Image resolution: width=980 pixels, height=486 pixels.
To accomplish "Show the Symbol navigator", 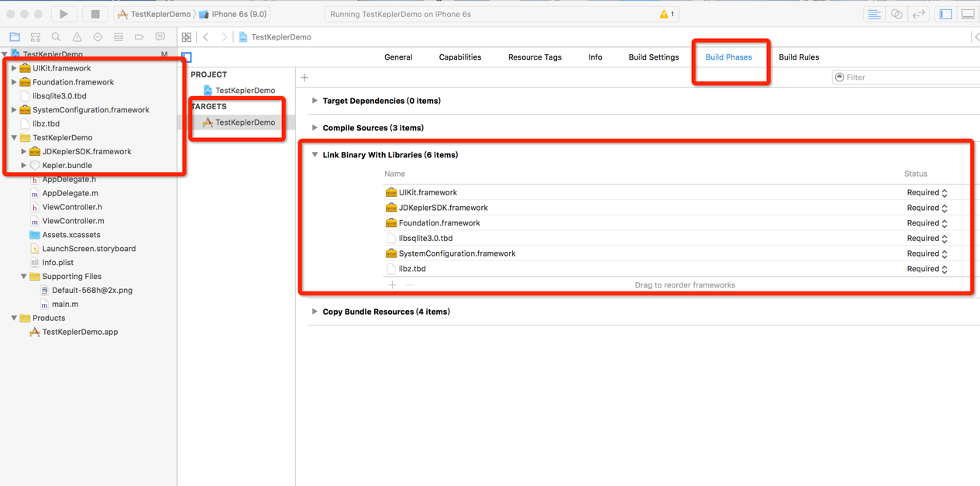I will pos(36,37).
